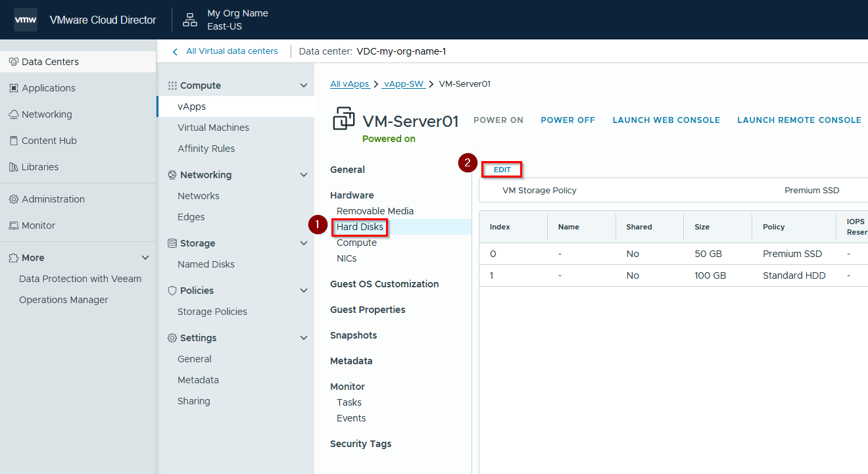This screenshot has height=474, width=868.
Task: Click the Administration gear icon
Action: coord(13,199)
